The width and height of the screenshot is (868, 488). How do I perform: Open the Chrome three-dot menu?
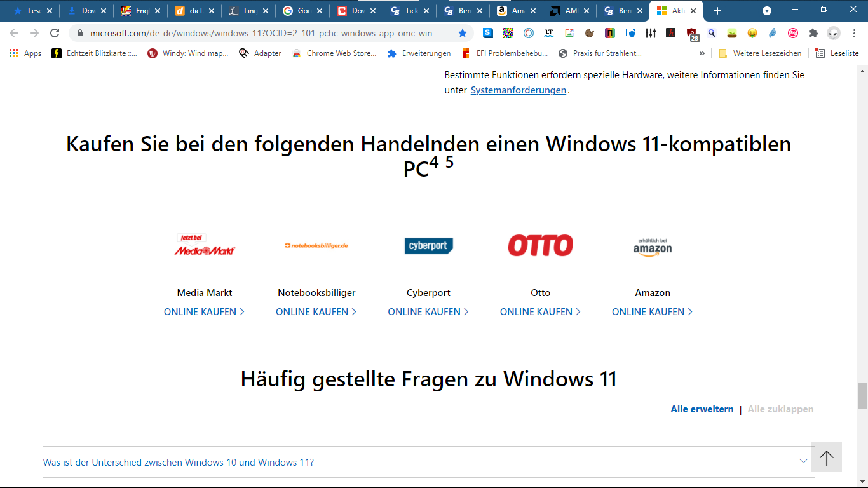point(853,33)
